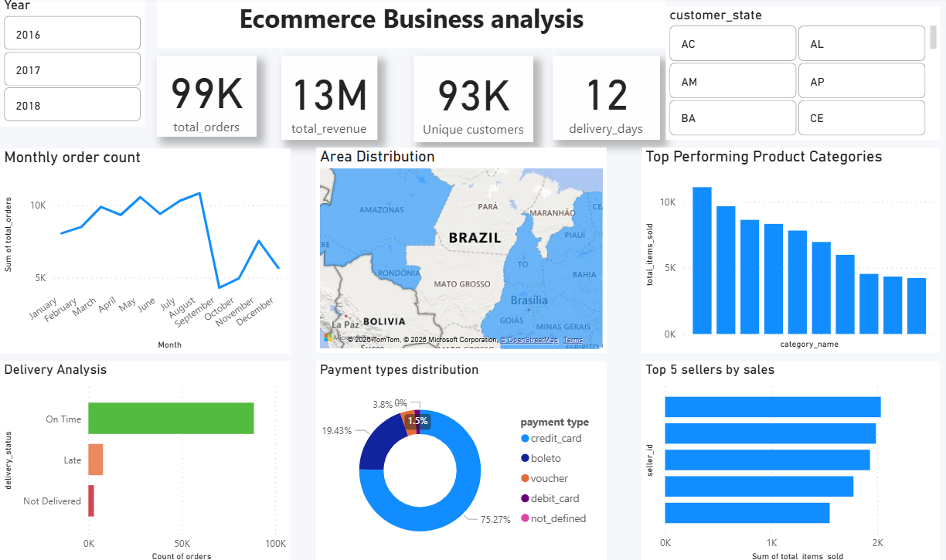Viewport: 946px width, 560px height.
Task: Click the Year slicer header
Action: pyautogui.click(x=17, y=5)
